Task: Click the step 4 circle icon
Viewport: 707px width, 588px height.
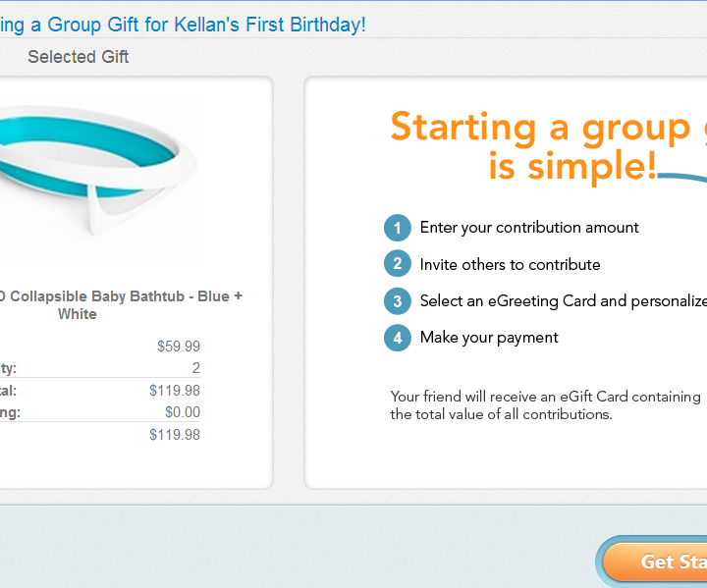Action: pyautogui.click(x=398, y=338)
